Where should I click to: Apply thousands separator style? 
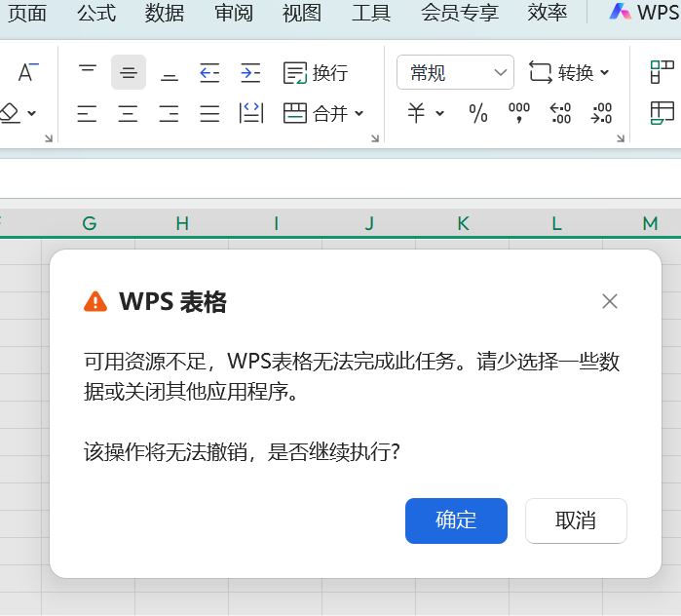(519, 113)
